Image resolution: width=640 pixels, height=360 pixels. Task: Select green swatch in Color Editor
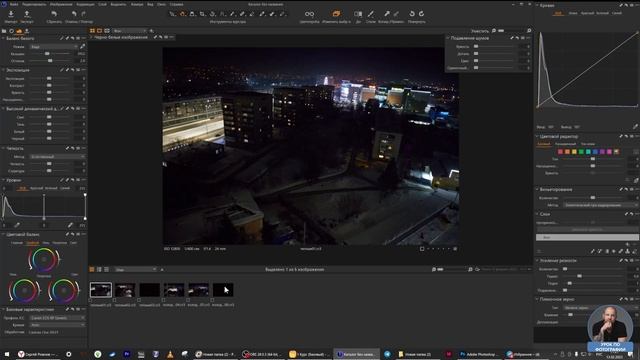point(581,152)
